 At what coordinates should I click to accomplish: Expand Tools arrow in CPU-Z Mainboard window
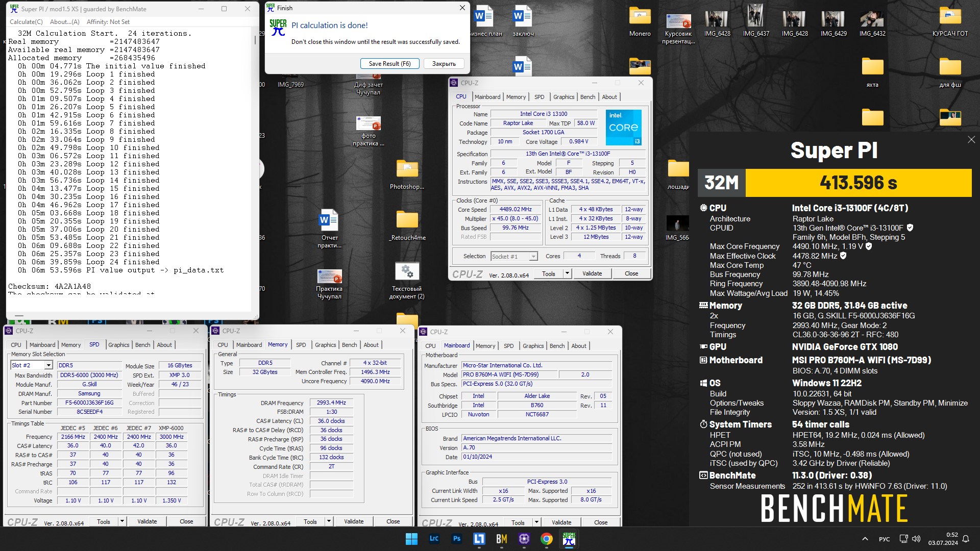[x=536, y=522]
